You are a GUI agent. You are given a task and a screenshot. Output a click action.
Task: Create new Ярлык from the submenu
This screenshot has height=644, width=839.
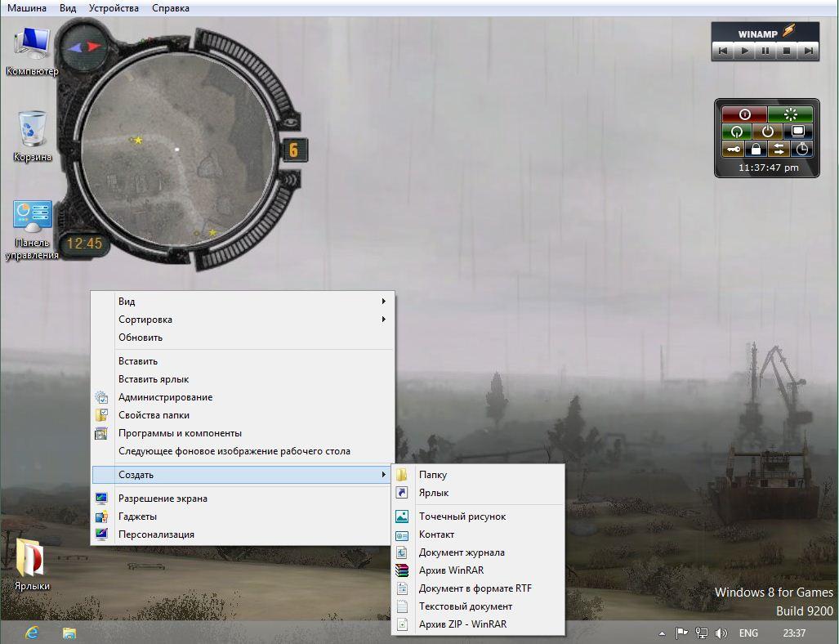point(479,493)
